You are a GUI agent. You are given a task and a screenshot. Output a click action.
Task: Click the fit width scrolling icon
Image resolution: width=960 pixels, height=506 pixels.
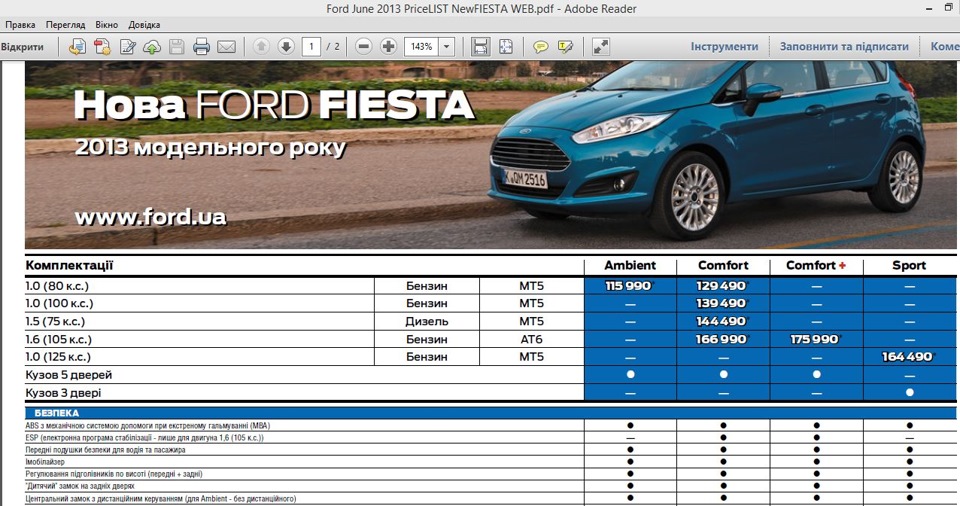click(481, 47)
